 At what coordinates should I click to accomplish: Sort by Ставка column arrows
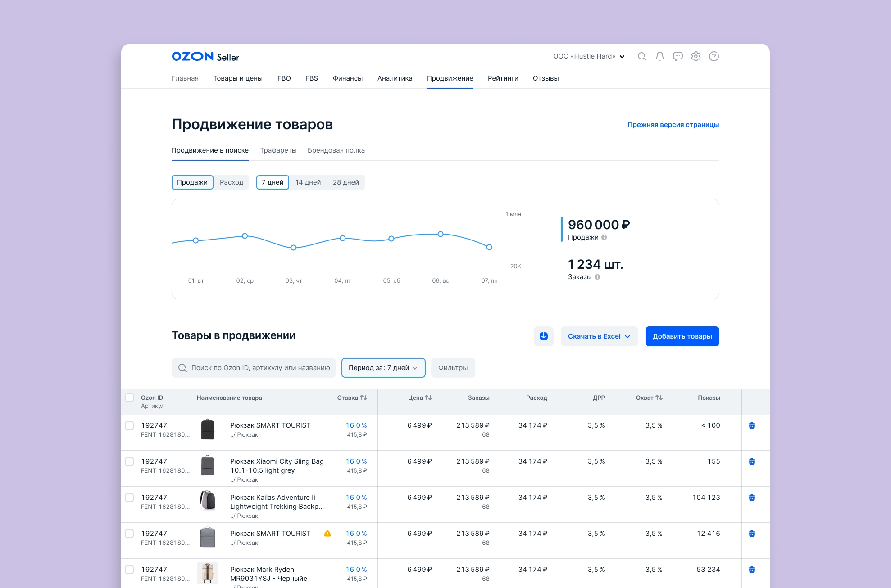[364, 398]
